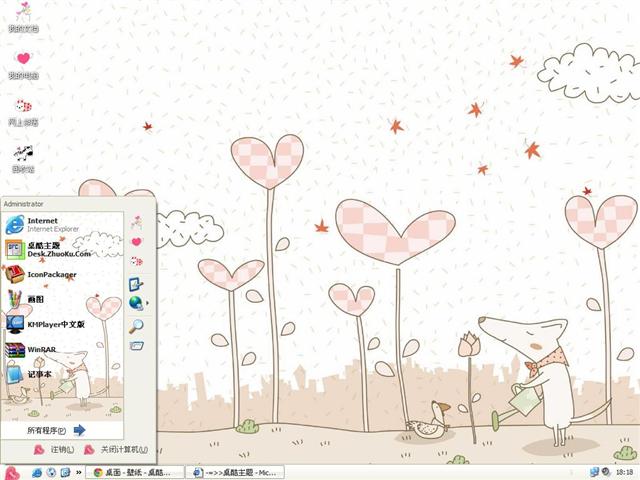Switch to the 桌面 - 壁纸 Chrome taskbar window
The height and width of the screenshot is (480, 640).
(135, 473)
